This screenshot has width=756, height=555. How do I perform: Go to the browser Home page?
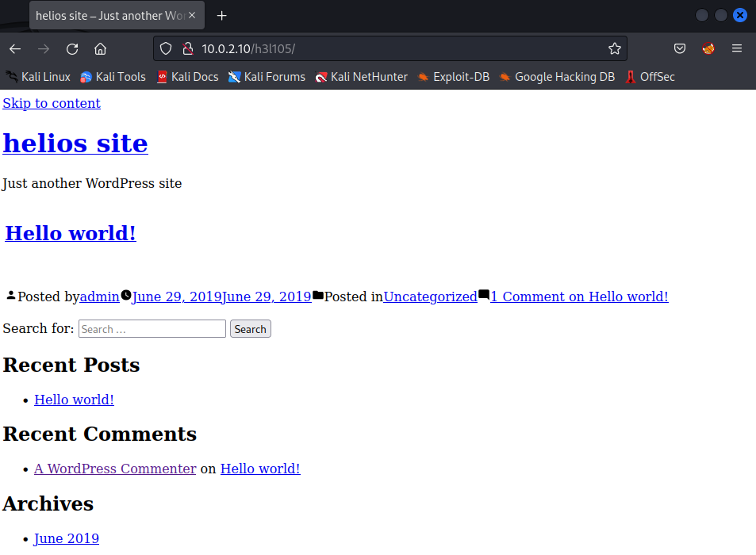coord(100,49)
